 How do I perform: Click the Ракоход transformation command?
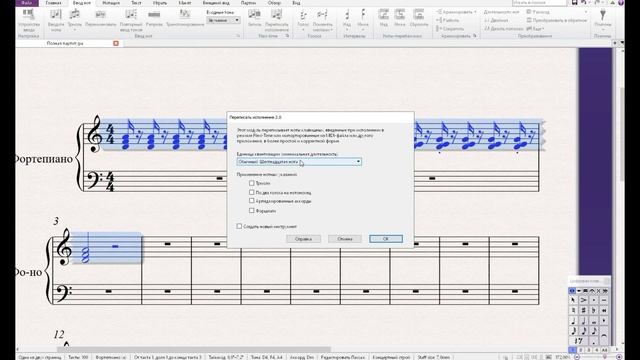point(538,12)
